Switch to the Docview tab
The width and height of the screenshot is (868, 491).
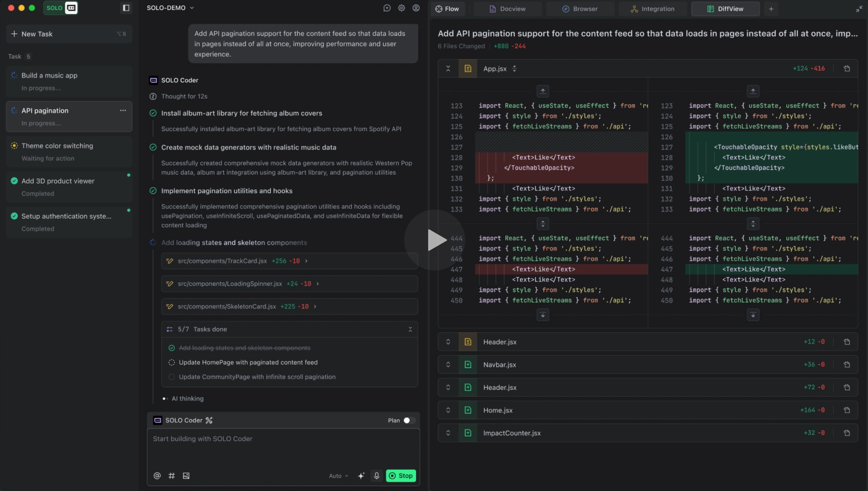pos(507,9)
